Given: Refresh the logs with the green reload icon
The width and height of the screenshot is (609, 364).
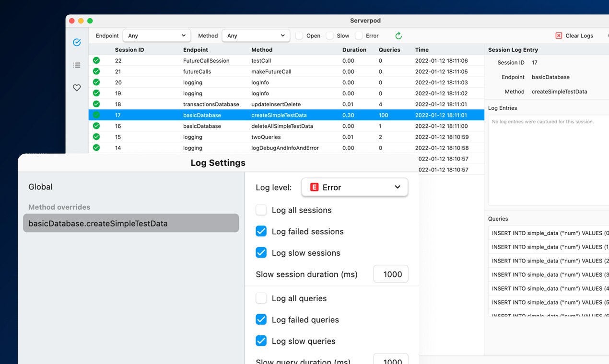Looking at the screenshot, I should 398,35.
